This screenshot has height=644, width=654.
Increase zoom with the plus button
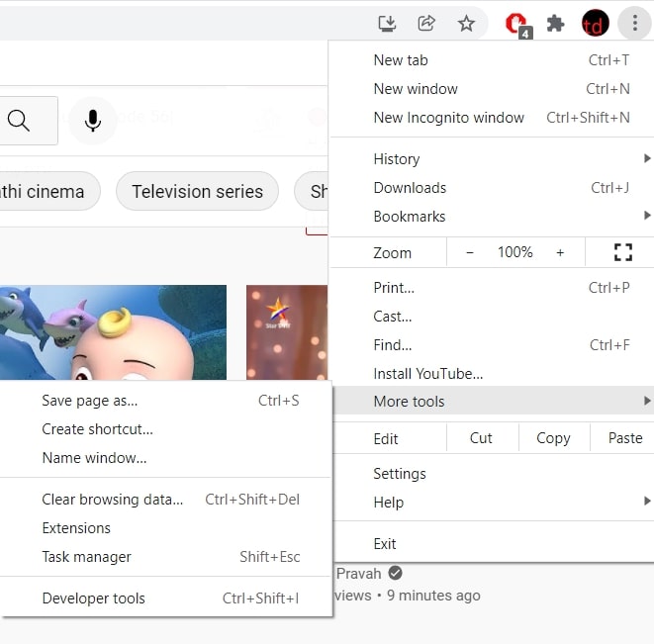(560, 252)
